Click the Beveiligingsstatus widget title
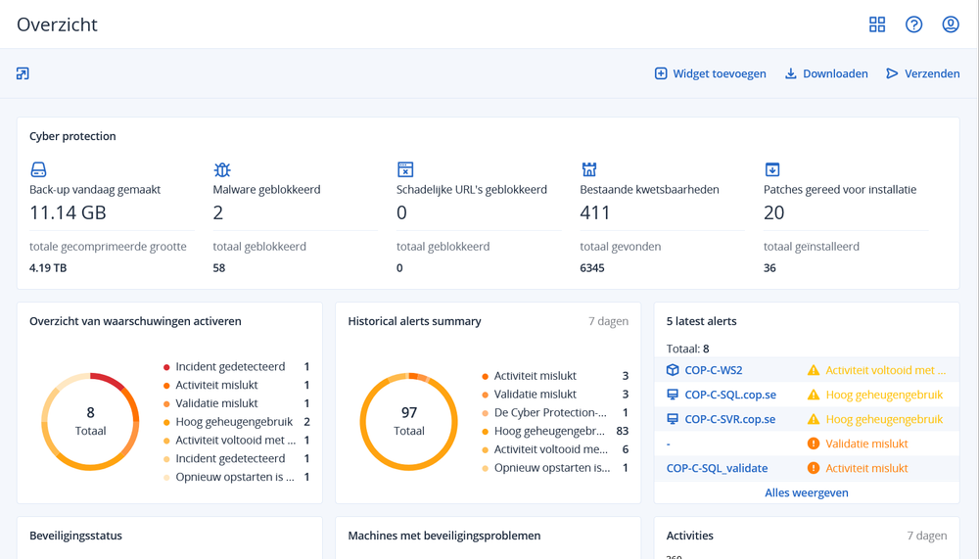 coord(75,536)
